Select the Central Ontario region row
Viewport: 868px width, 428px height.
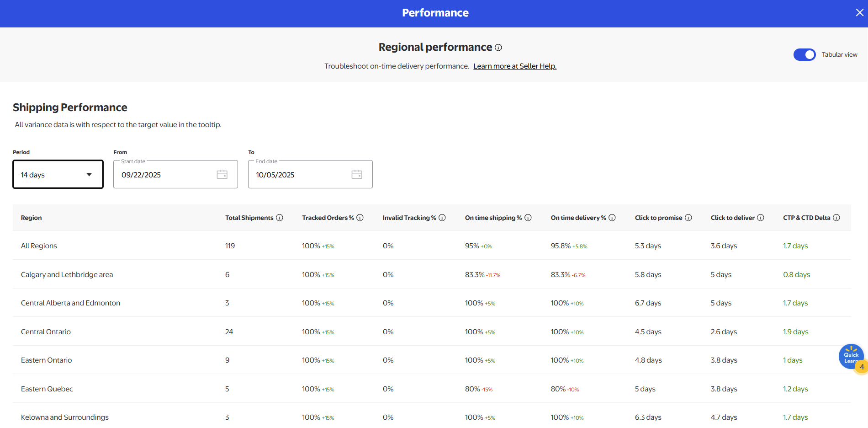pyautogui.click(x=46, y=332)
